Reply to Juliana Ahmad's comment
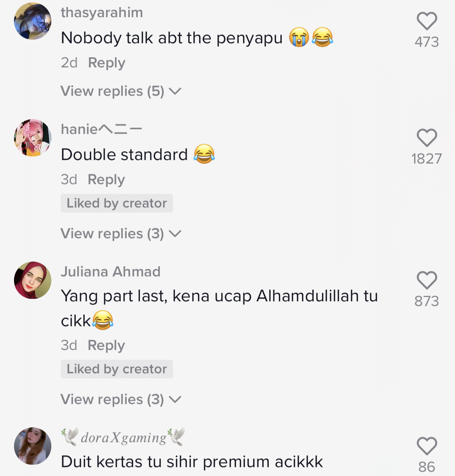The height and width of the screenshot is (476, 455). tap(106, 346)
